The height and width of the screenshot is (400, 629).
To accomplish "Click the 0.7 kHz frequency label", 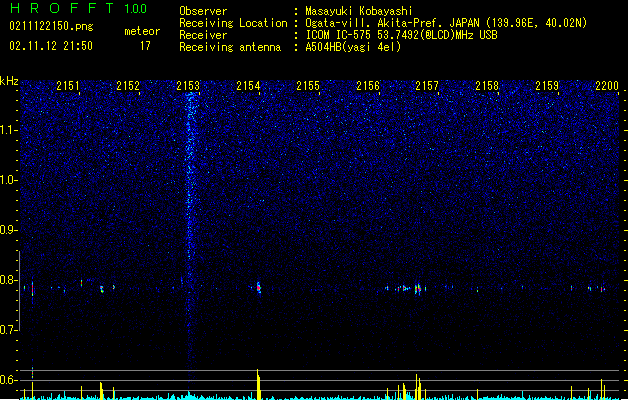I will pos(8,330).
